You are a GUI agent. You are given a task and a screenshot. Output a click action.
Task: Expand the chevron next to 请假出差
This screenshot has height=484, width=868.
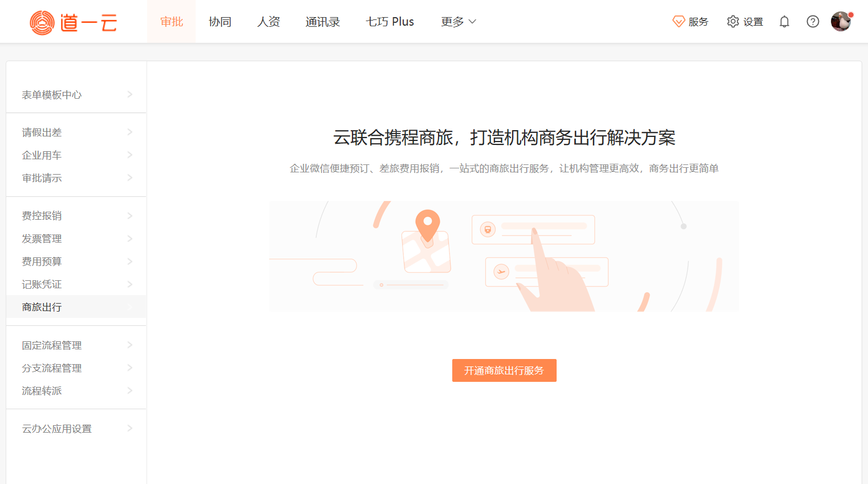[130, 132]
